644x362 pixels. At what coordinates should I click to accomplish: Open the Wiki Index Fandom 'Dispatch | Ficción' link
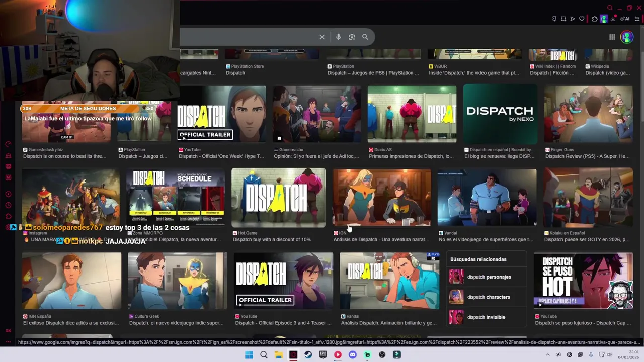pos(551,73)
